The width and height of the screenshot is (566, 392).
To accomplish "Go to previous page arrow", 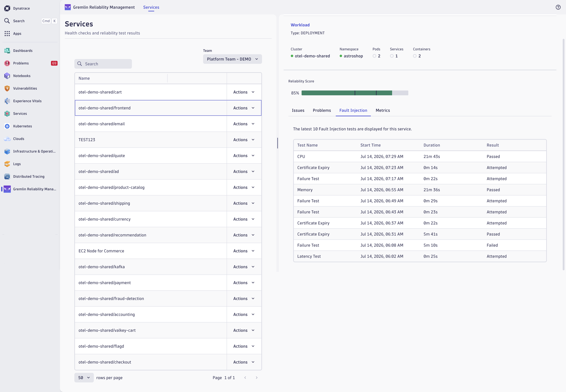I will pyautogui.click(x=245, y=377).
